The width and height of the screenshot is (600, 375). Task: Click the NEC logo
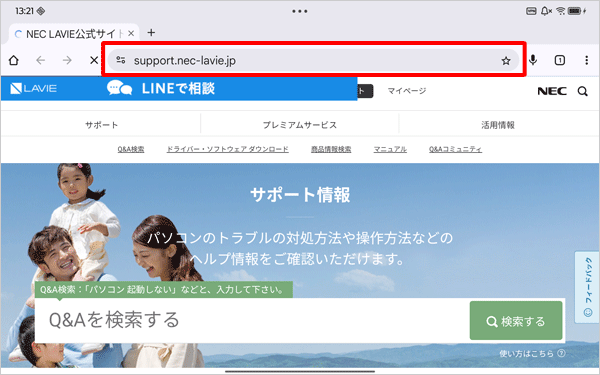[x=552, y=91]
